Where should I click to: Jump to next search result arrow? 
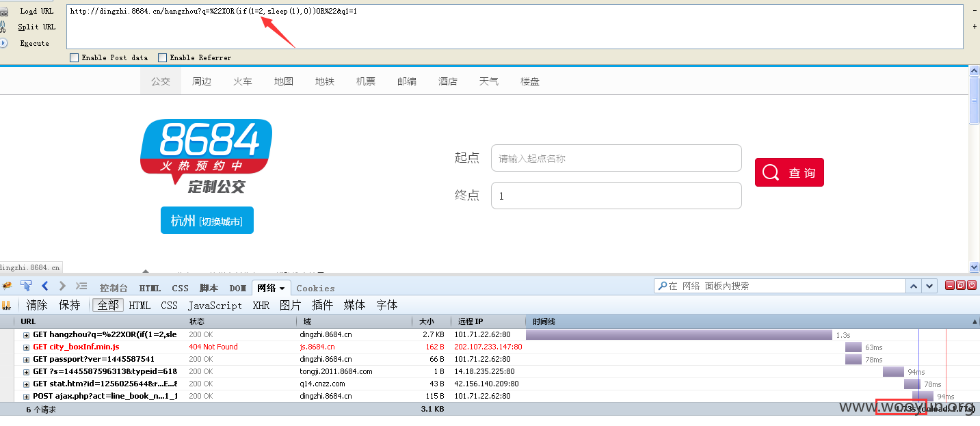pos(929,286)
